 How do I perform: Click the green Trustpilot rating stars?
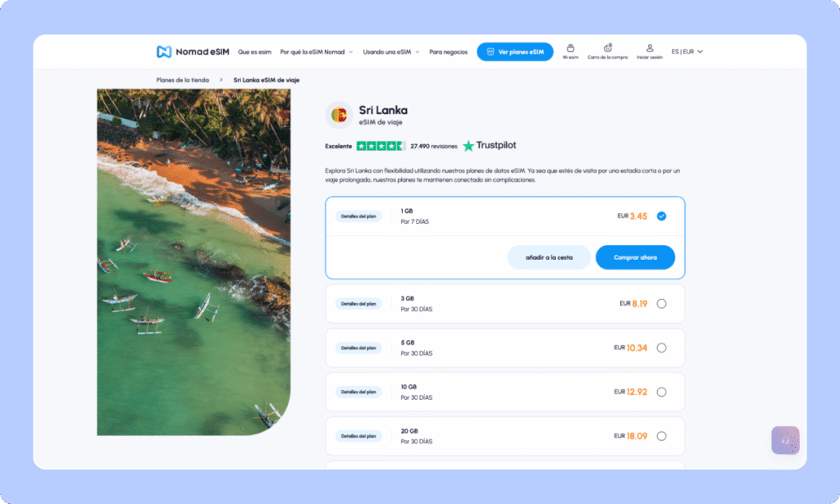pos(380,146)
